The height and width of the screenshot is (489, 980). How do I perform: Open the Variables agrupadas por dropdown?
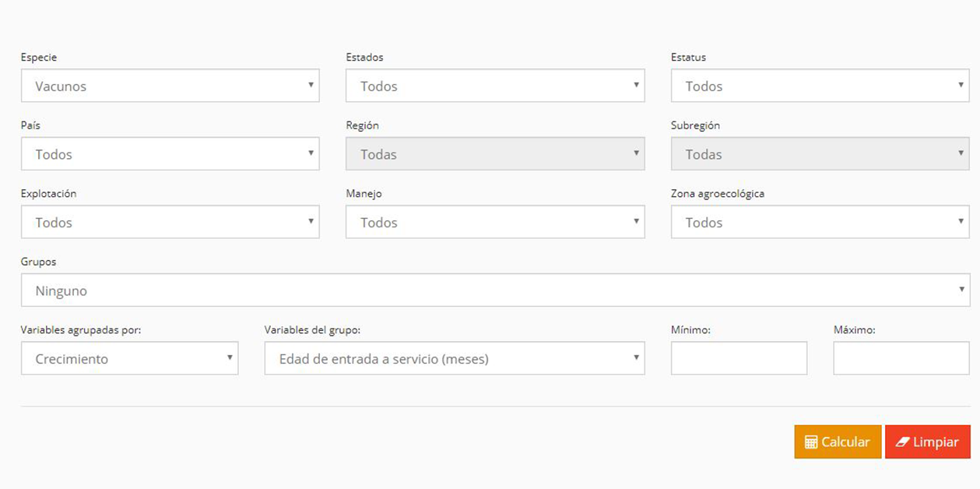129,358
